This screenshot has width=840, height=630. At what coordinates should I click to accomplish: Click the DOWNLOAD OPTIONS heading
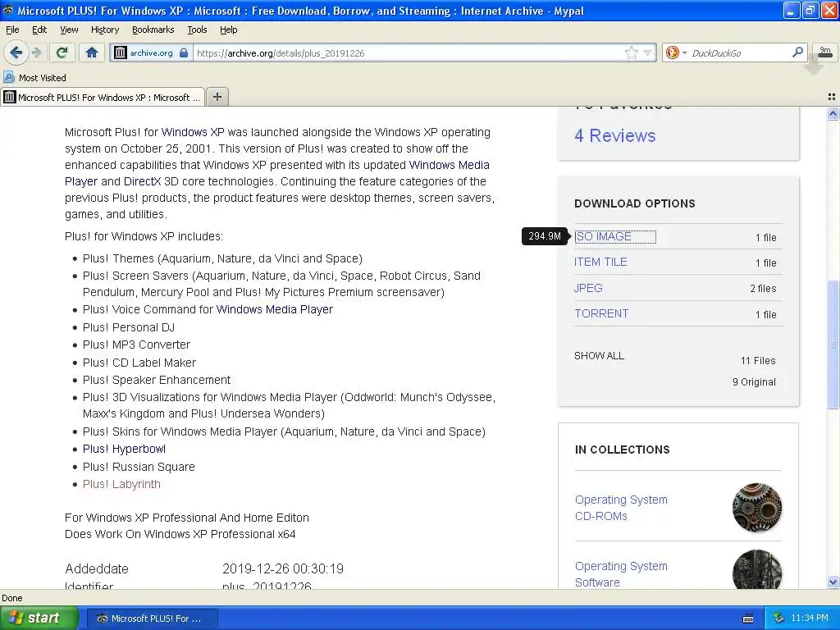[635, 203]
